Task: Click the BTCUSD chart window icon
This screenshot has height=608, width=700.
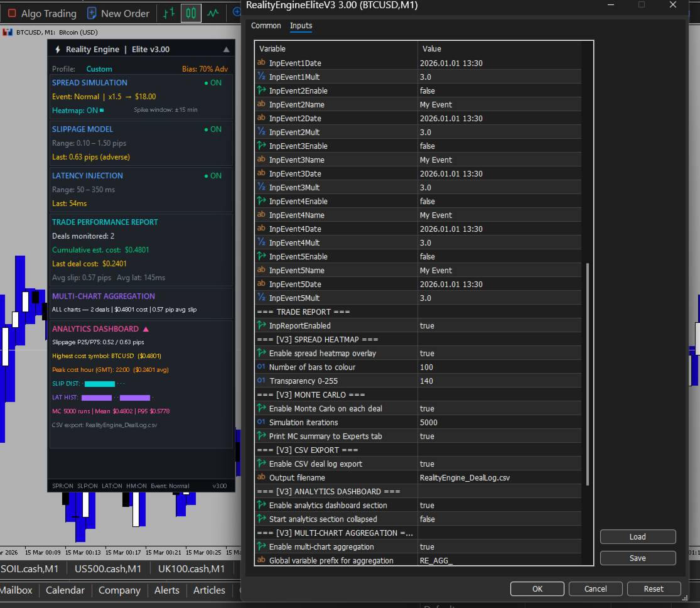Action: coord(8,32)
